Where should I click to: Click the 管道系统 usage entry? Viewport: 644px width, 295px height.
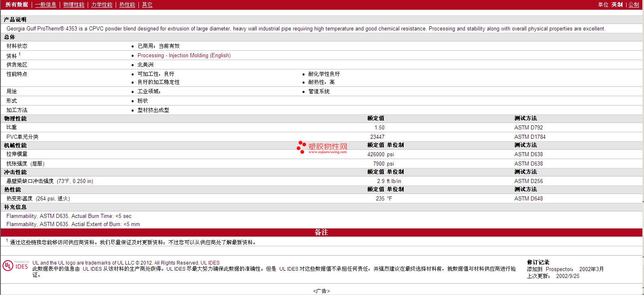point(319,92)
